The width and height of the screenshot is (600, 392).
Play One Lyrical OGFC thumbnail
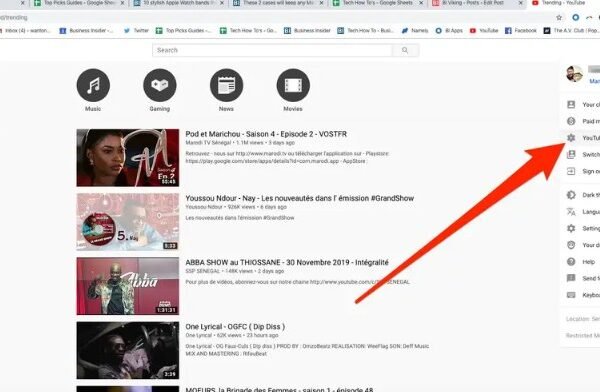point(128,350)
